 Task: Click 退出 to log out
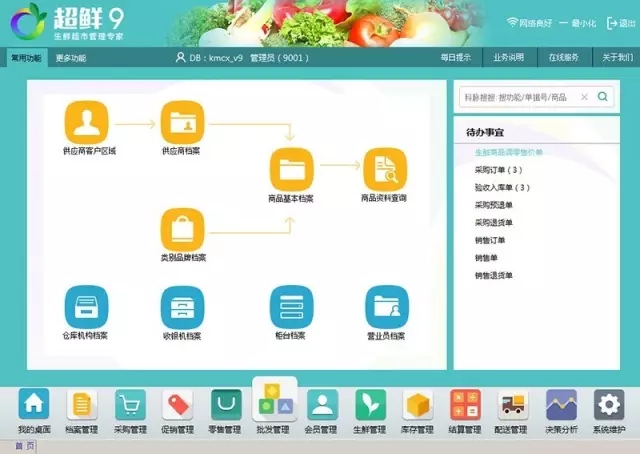pyautogui.click(x=621, y=23)
